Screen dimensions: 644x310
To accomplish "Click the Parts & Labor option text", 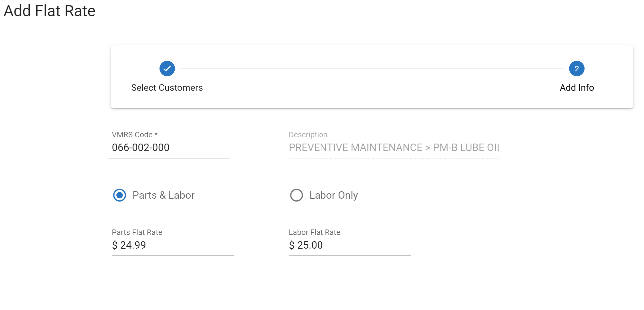I will 164,195.
